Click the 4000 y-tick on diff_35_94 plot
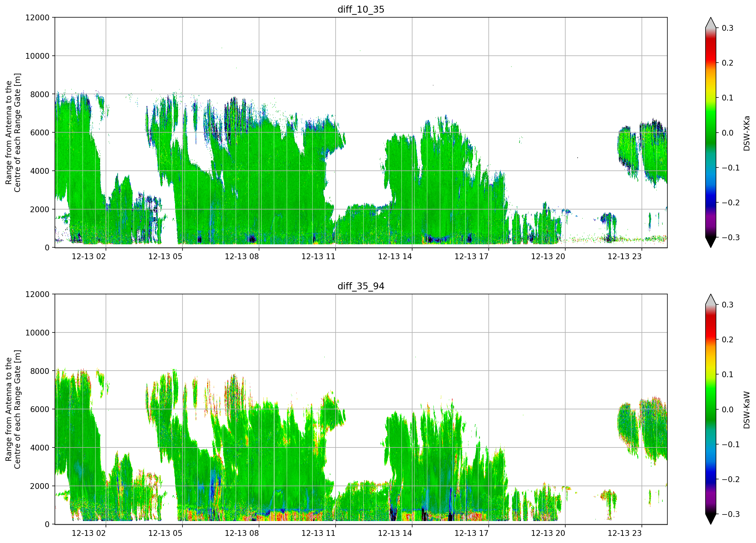This screenshot has width=756, height=543. (40, 448)
